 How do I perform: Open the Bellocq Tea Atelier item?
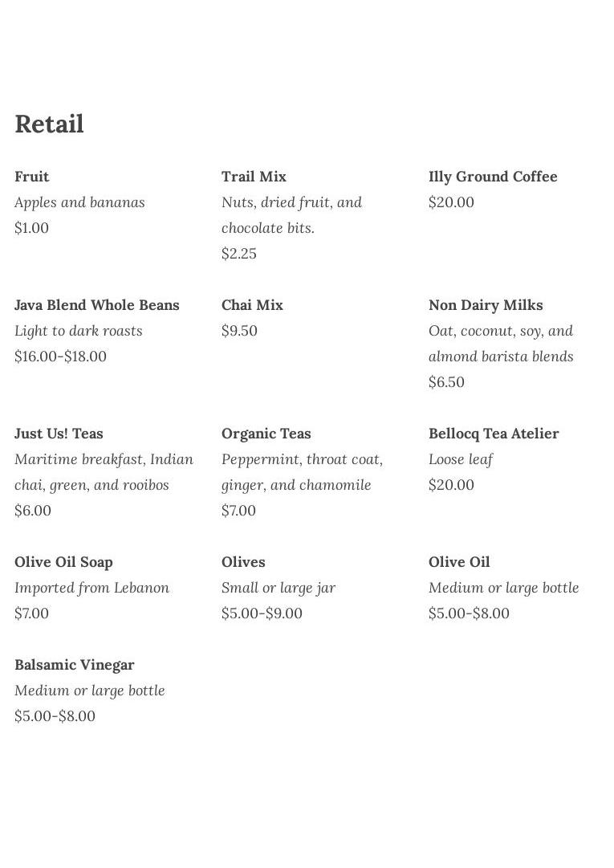494,434
